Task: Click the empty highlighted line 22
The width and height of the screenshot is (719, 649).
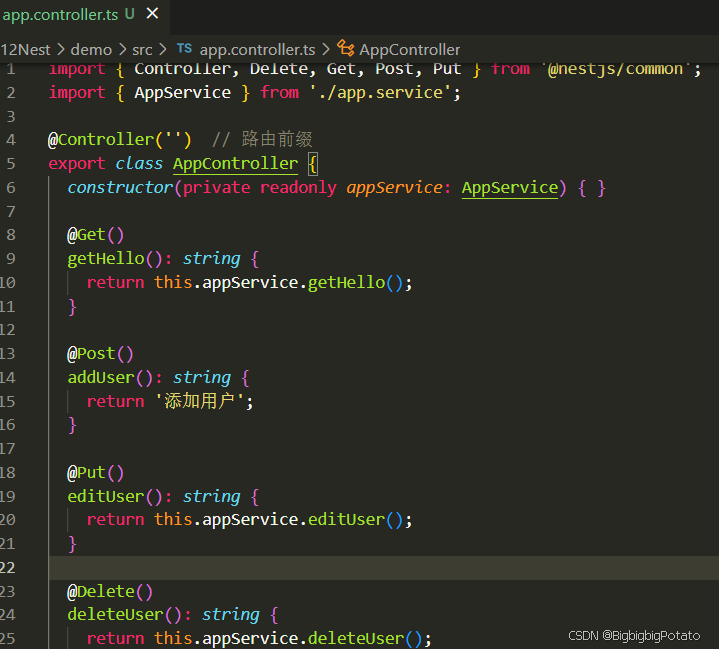Action: [x=383, y=568]
